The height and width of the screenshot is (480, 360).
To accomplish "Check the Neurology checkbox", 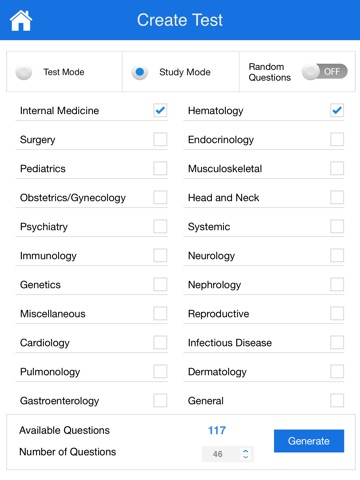I will coord(337,255).
